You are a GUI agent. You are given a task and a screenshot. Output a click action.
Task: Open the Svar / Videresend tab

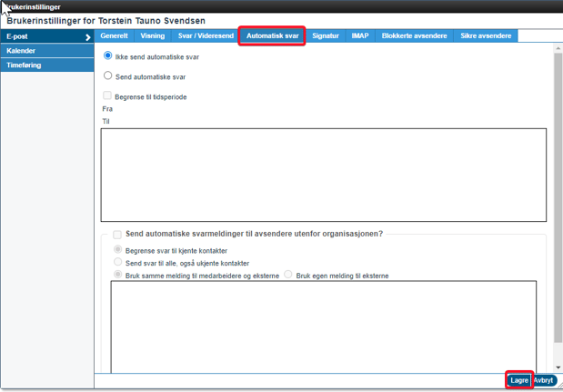(x=205, y=36)
